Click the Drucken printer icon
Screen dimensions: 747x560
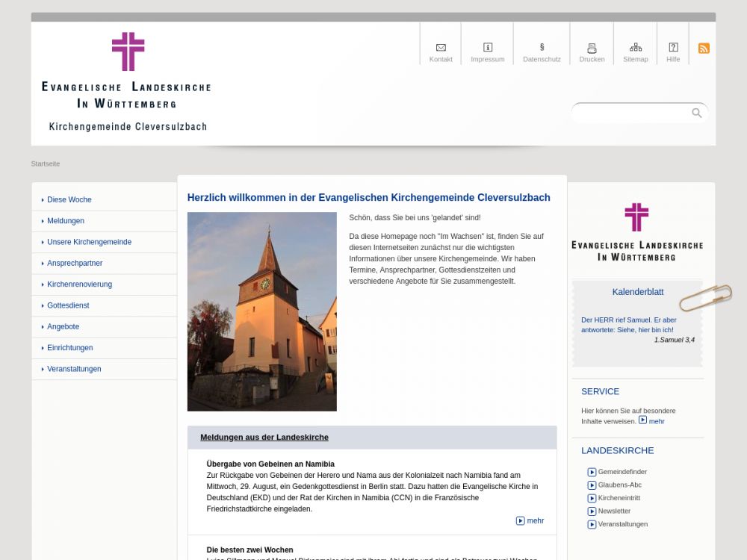(x=592, y=48)
